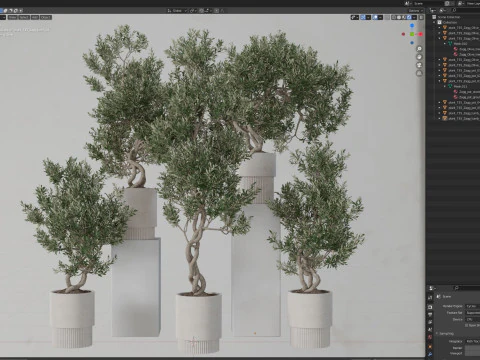The image size is (480, 360).
Task: Switch to solid viewport shading
Action: tap(399, 17)
